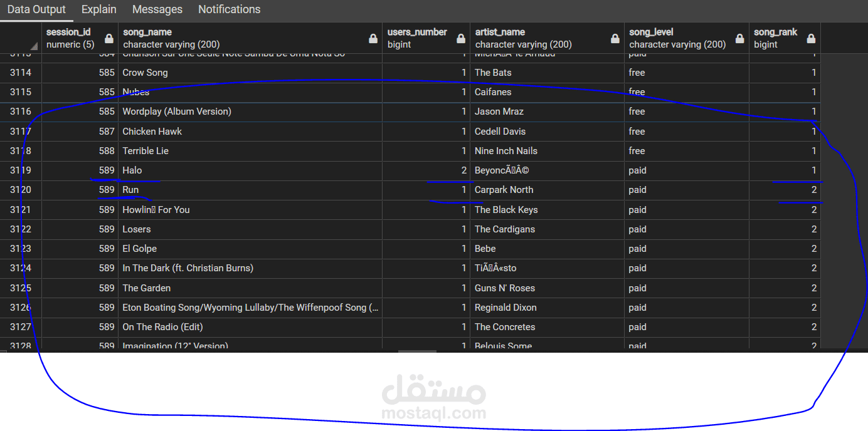Click session_id 587 cell
Screen dimensions: 868x431
click(x=80, y=132)
